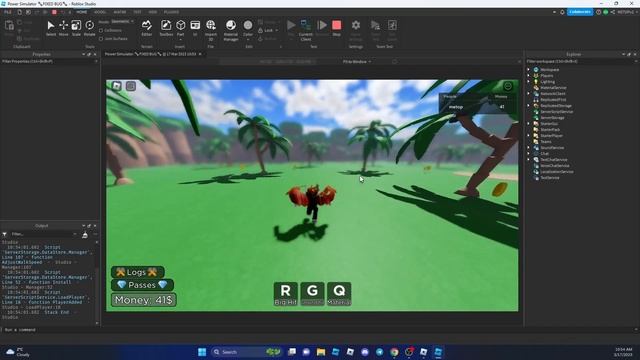Click the taskbar Search box
Image resolution: width=640 pixels, height=360 pixels.
click(247, 352)
